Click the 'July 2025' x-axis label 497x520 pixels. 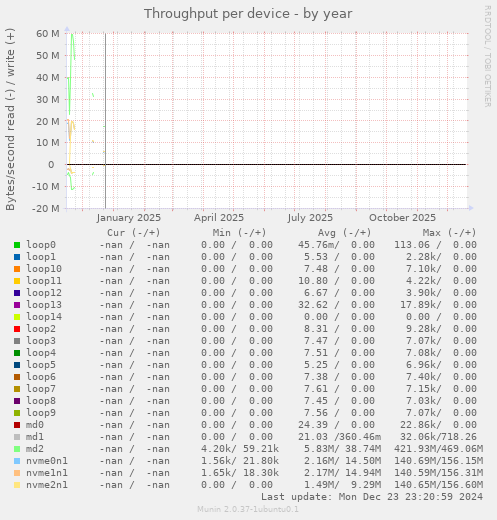[310, 218]
